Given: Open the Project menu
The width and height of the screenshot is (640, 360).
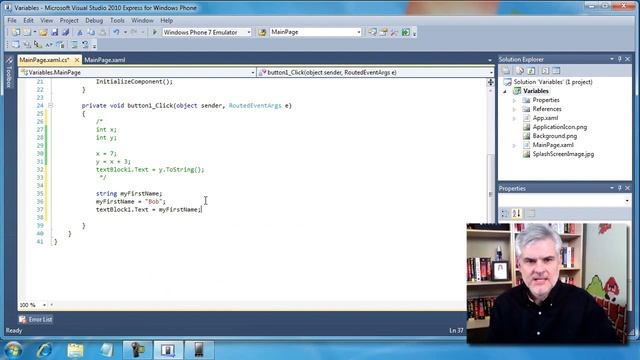Looking at the screenshot, I should pyautogui.click(x=69, y=20).
